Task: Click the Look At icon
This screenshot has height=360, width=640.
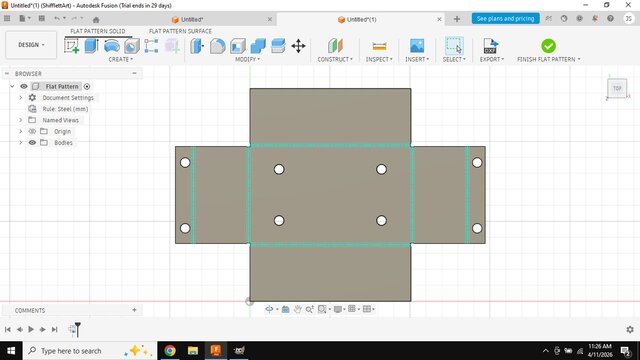Action: [x=285, y=309]
